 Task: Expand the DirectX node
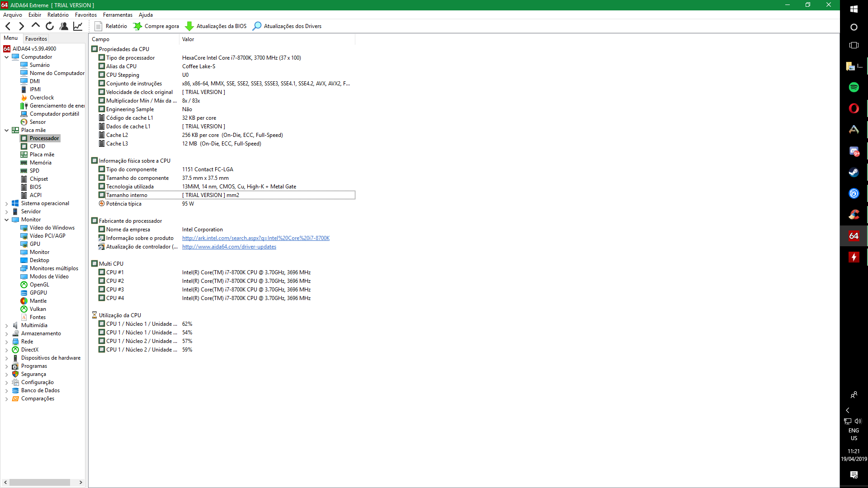click(x=7, y=350)
